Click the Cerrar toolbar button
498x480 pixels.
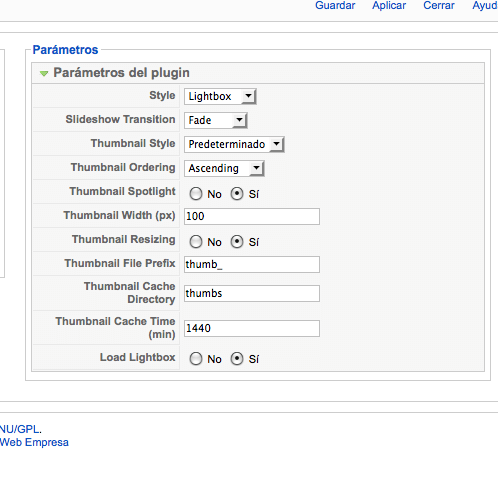click(x=439, y=5)
